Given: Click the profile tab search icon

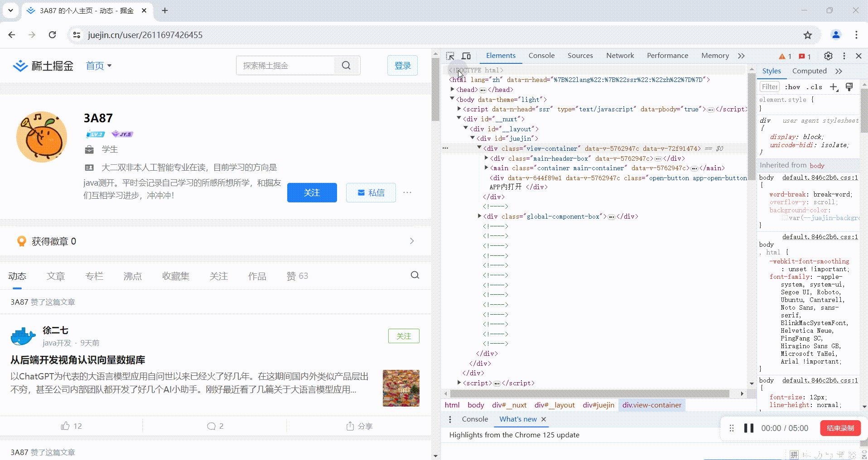Looking at the screenshot, I should pyautogui.click(x=415, y=275).
